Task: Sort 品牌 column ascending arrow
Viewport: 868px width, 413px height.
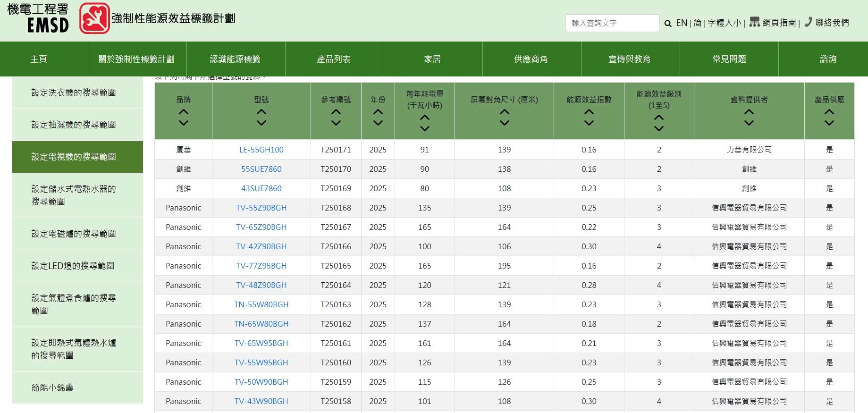Action: (x=184, y=112)
